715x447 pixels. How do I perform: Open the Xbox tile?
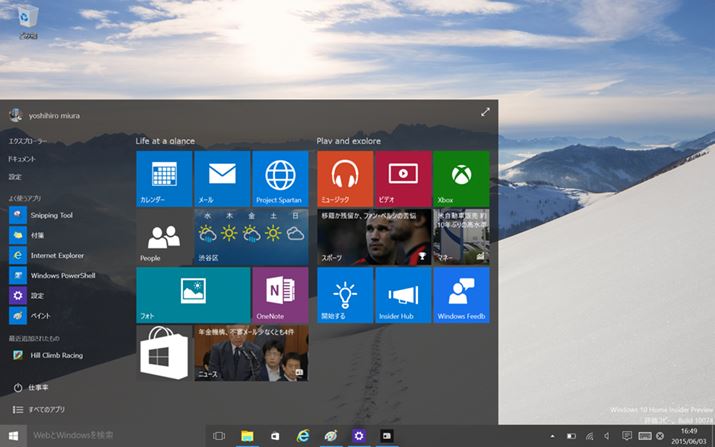(x=461, y=179)
